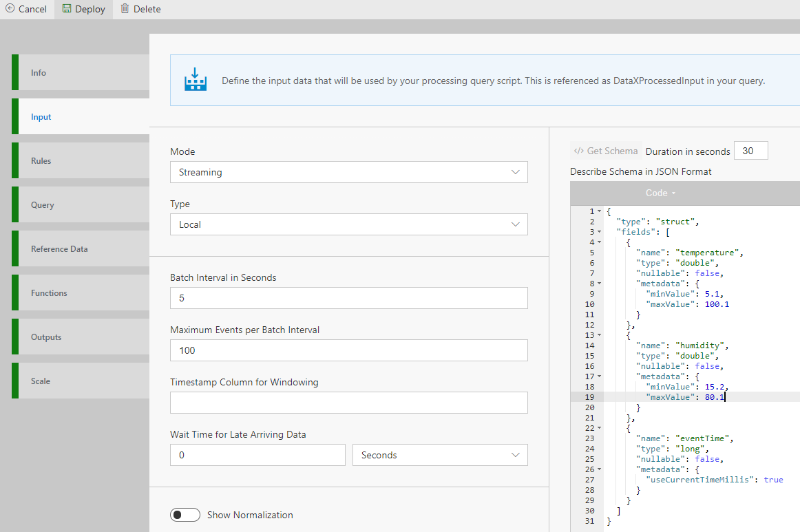Collapse JSON fold arrow at line 4
This screenshot has width=800, height=532.
point(600,242)
